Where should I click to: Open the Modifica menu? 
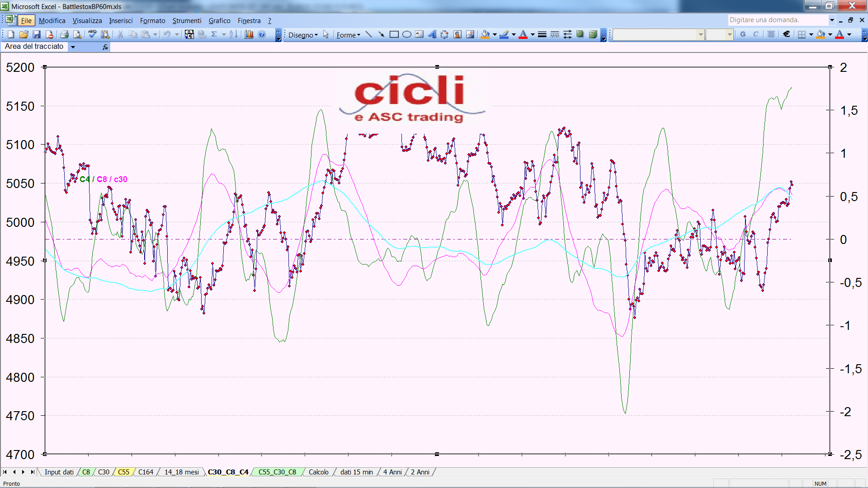pyautogui.click(x=52, y=21)
